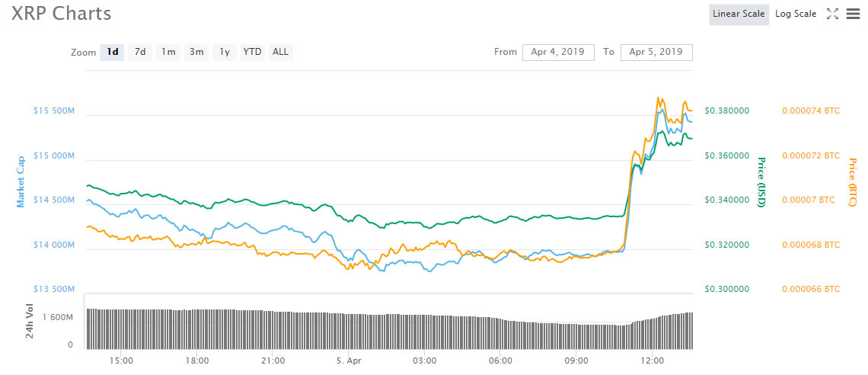Switch to Linear Scale
The height and width of the screenshot is (375, 868).
(x=739, y=14)
